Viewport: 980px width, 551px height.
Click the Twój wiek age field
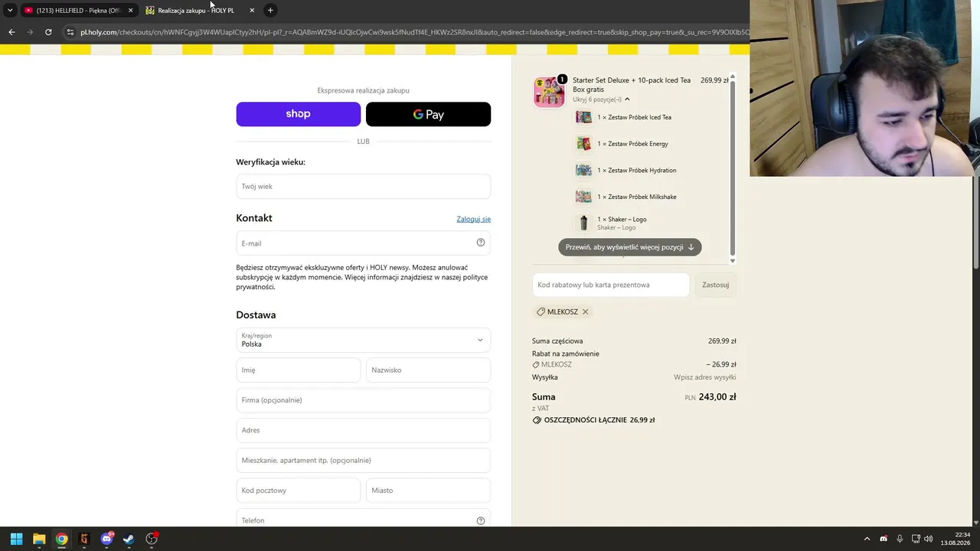pos(363,186)
